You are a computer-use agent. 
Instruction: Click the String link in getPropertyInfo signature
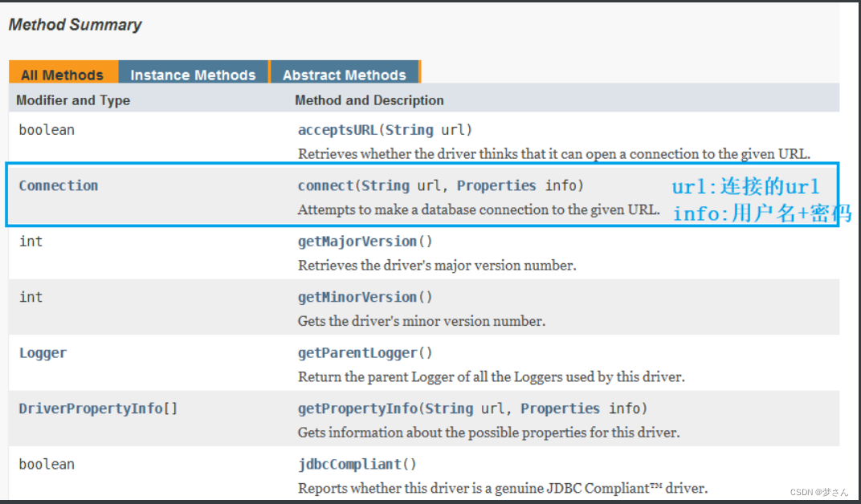[449, 408]
